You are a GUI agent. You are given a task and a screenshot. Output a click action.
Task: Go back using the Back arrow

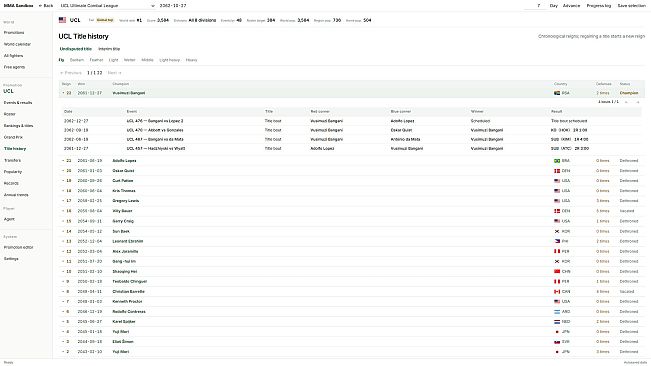[x=46, y=5]
